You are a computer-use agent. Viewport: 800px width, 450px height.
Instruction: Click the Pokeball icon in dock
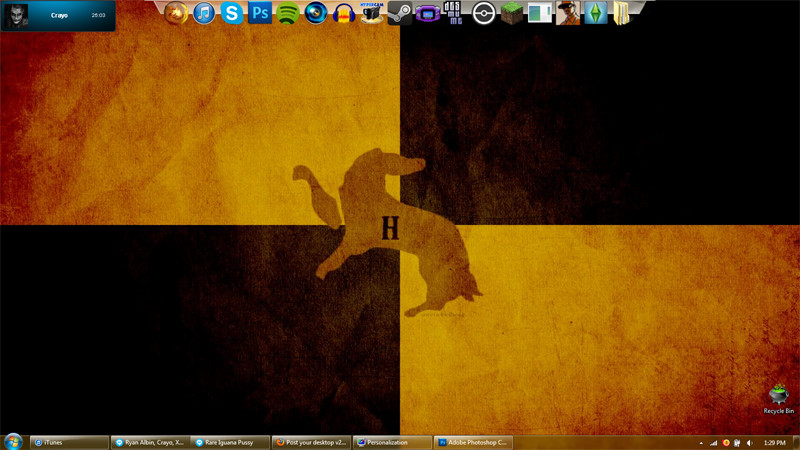tap(484, 13)
